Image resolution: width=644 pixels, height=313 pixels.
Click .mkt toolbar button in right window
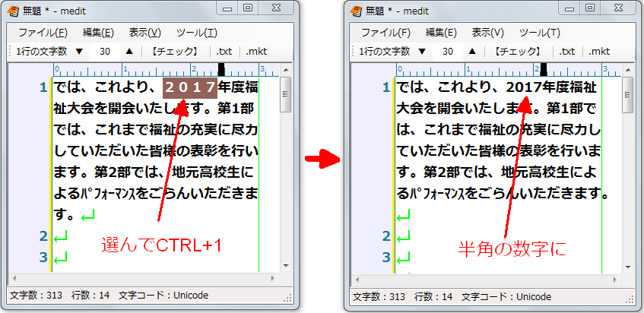click(599, 52)
